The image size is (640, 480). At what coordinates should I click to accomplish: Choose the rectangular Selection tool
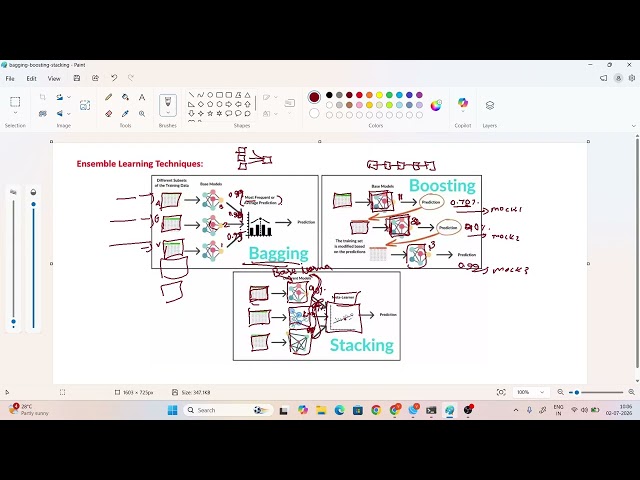click(x=15, y=102)
